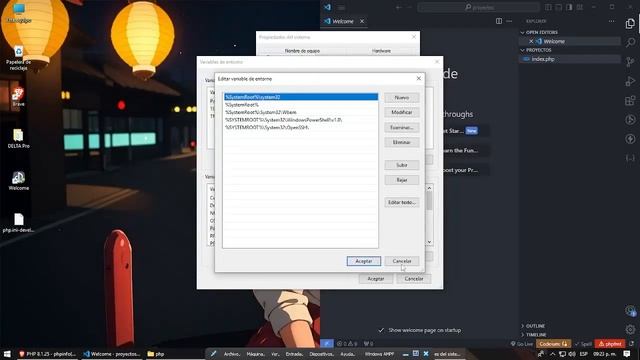
Task: Open the VS Code Search activity icon
Action: (630, 42)
